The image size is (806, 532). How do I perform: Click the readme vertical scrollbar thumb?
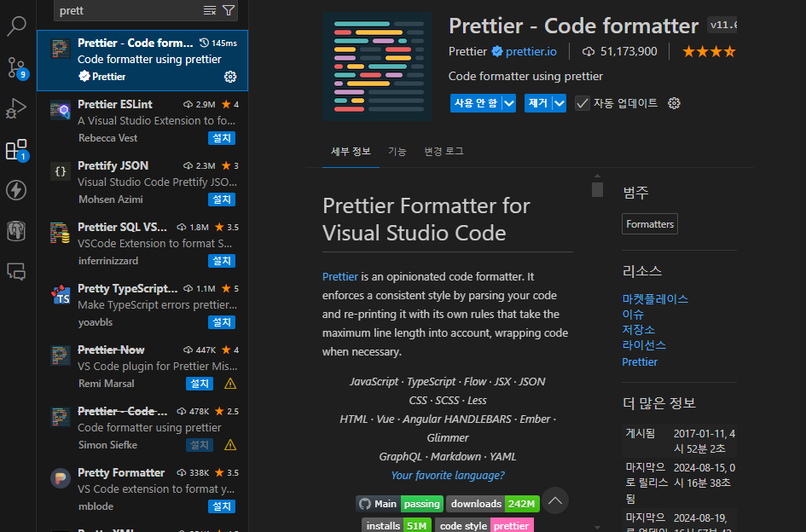tap(597, 189)
